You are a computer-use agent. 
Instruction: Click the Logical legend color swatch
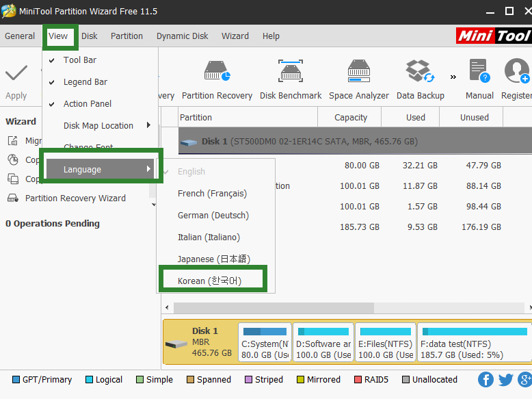89,379
